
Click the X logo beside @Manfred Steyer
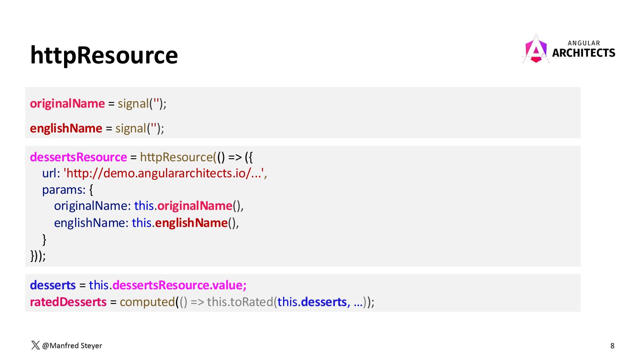[35, 345]
